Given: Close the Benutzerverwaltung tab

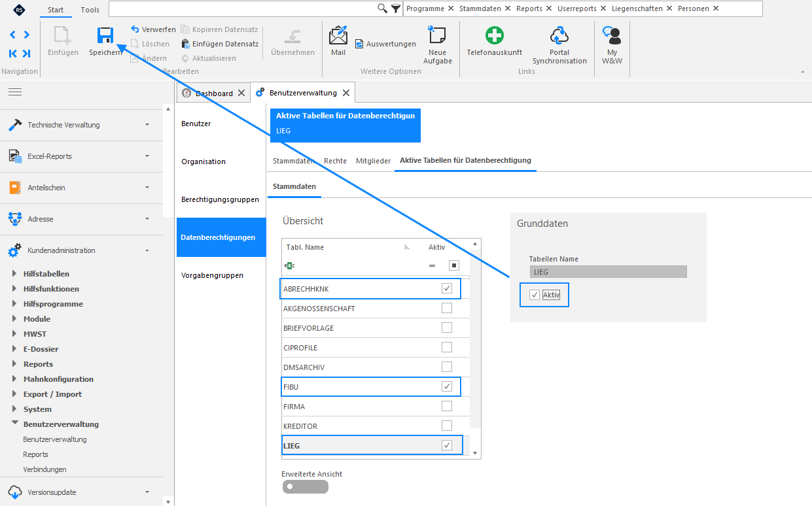Looking at the screenshot, I should coord(346,93).
